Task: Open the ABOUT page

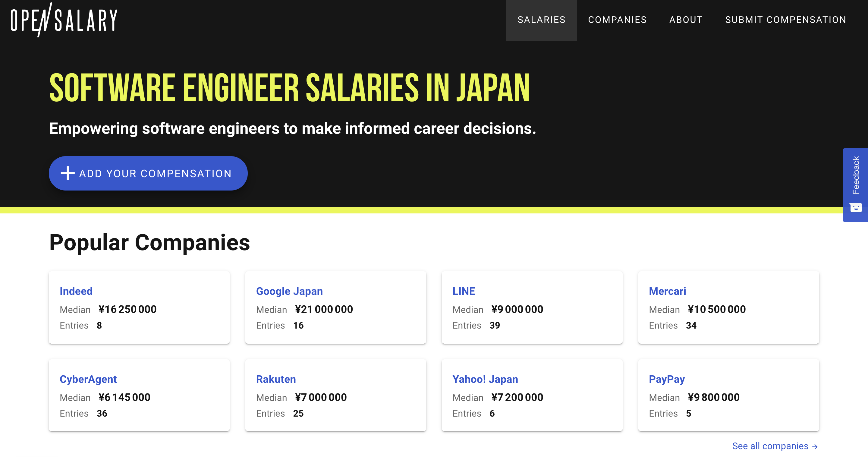Action: tap(686, 20)
